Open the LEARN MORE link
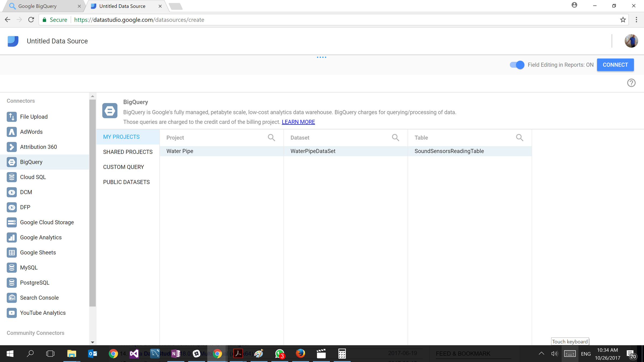 pyautogui.click(x=298, y=122)
